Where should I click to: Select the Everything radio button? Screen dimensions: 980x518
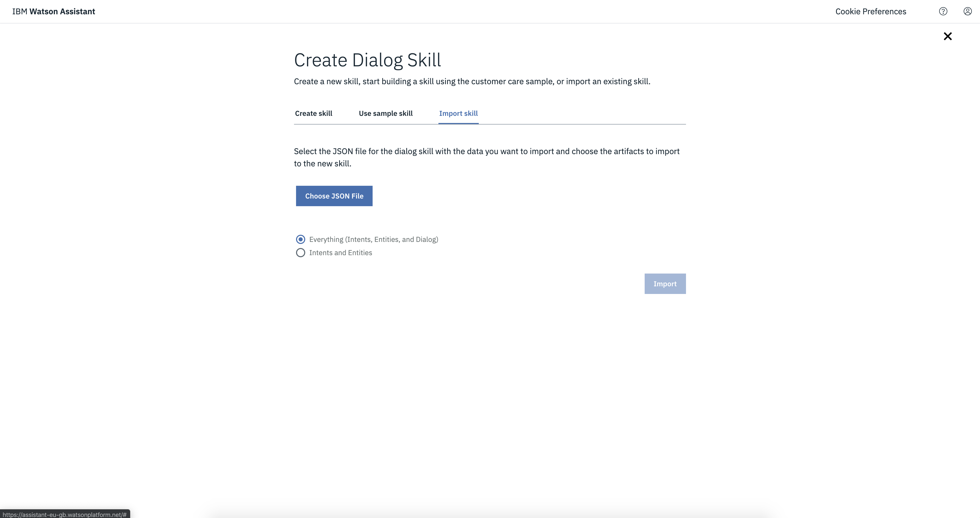tap(301, 239)
